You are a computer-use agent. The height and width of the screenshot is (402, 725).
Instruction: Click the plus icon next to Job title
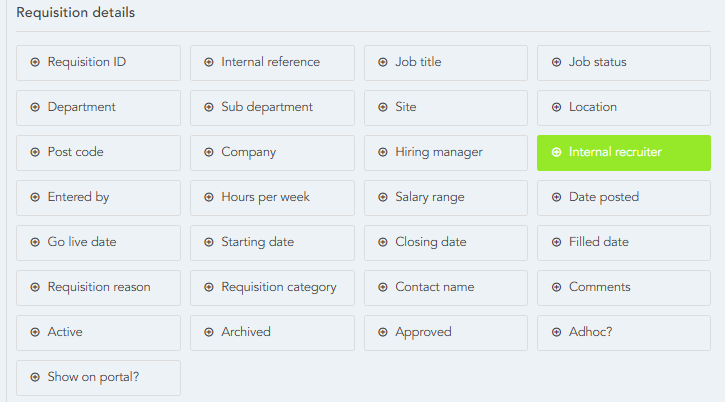click(x=383, y=62)
